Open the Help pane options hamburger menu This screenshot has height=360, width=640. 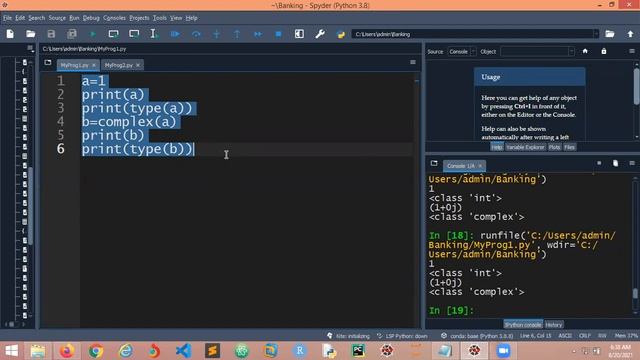[x=632, y=51]
